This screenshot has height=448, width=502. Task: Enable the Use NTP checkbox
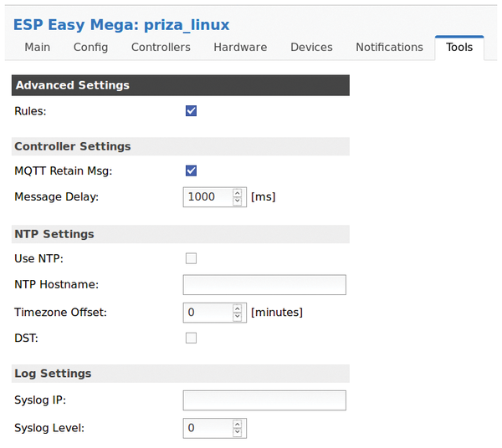pos(191,258)
